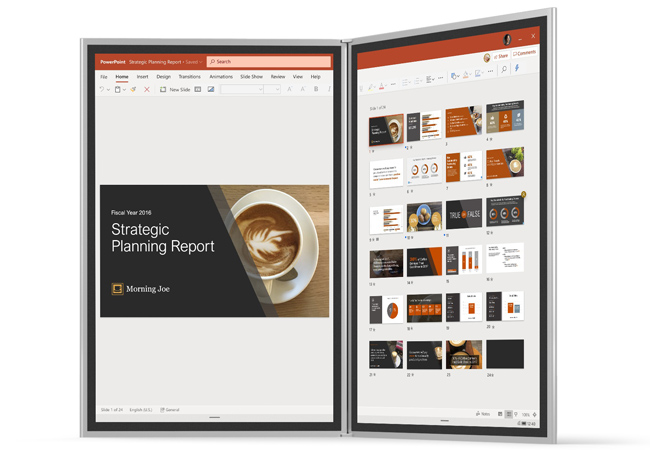The image size is (650, 450).
Task: Click the English (U.S.) language indicator
Action: pyautogui.click(x=141, y=410)
